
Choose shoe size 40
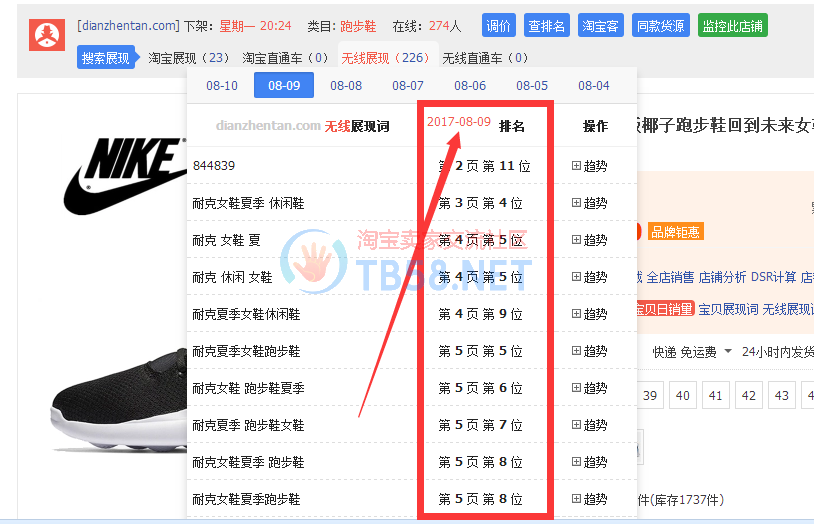tap(683, 395)
